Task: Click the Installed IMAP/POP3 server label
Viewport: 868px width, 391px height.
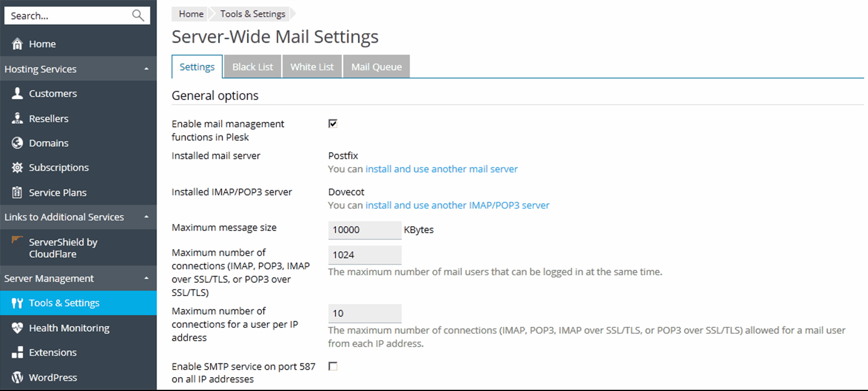Action: [232, 192]
